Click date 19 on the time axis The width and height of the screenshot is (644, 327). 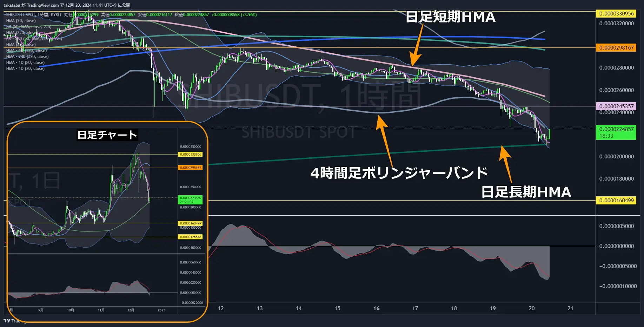493,308
